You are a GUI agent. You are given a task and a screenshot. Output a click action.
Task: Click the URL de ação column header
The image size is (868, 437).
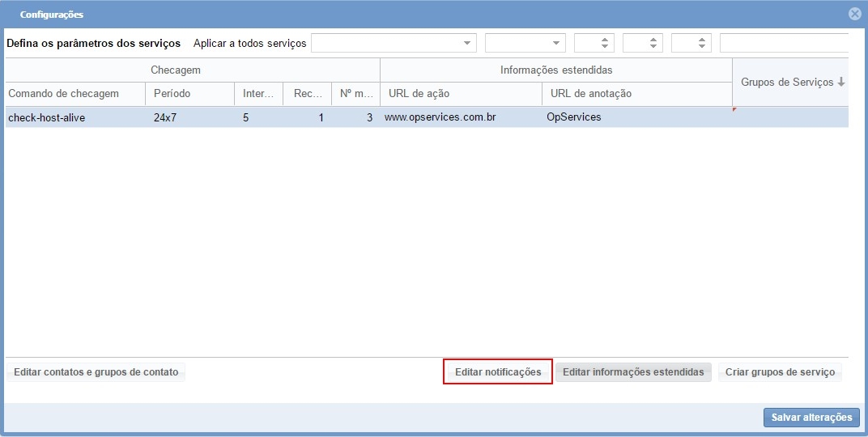click(461, 94)
